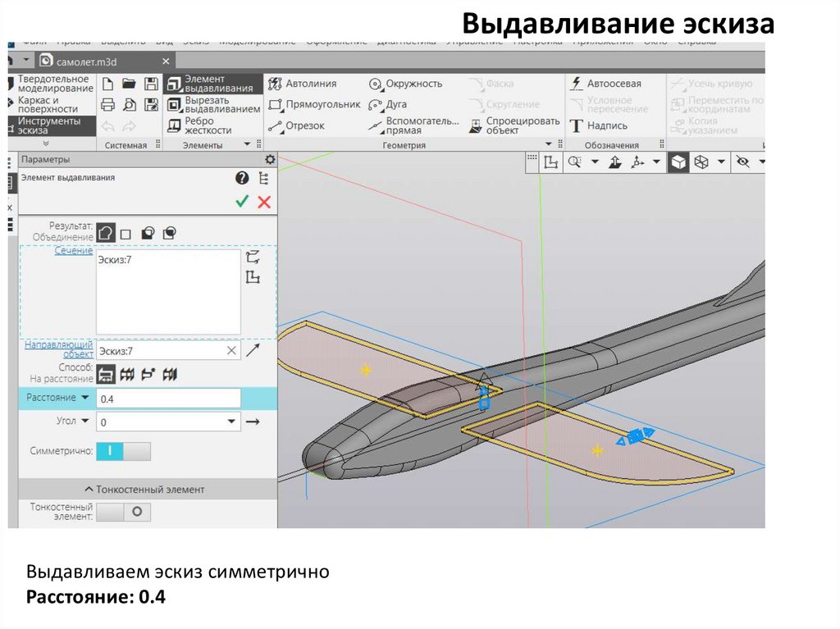Choose the Прямоугольник tool
Viewport: 840px width, 629px height.
(313, 104)
